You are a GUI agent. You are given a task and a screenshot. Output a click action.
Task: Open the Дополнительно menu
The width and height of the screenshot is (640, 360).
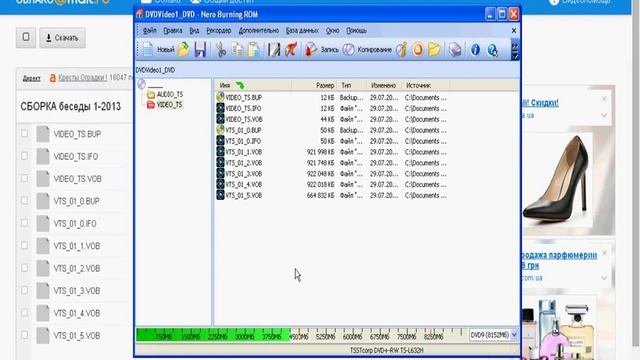point(259,31)
